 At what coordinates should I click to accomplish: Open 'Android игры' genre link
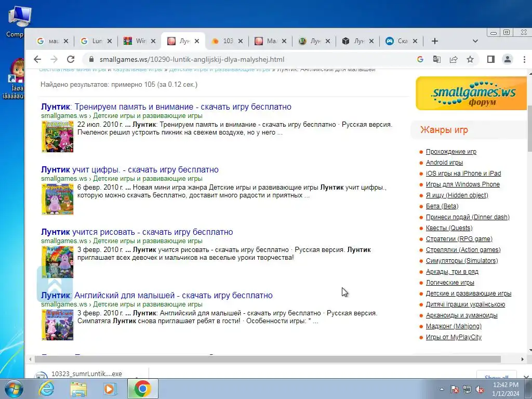(444, 163)
